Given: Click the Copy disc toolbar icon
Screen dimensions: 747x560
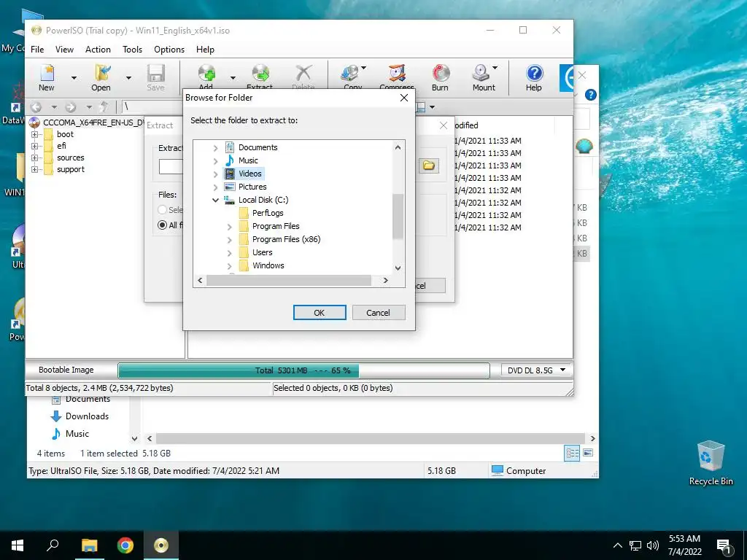Looking at the screenshot, I should (352, 77).
